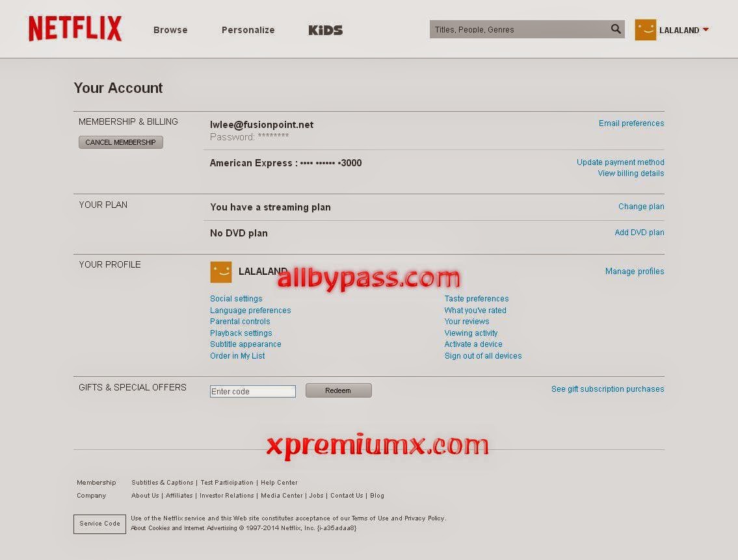Open Viewing activity link

pos(471,333)
